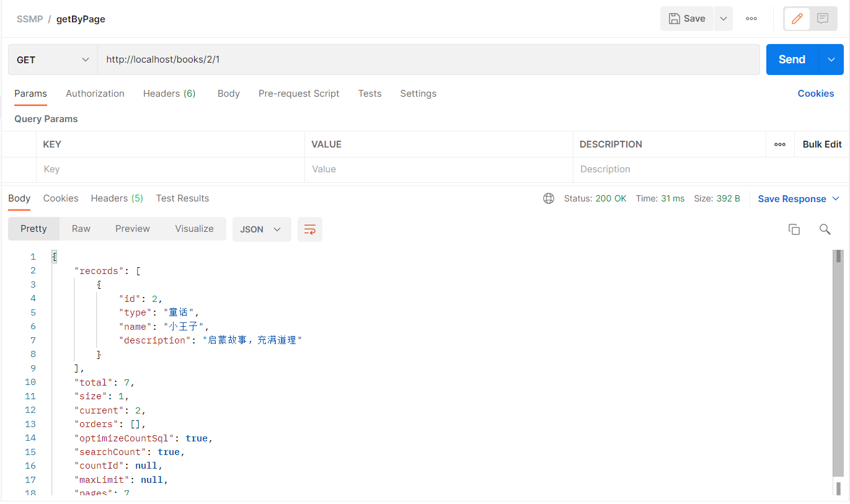Click the SSMP breadcrumb link
Image resolution: width=850 pixels, height=504 pixels.
30,19
